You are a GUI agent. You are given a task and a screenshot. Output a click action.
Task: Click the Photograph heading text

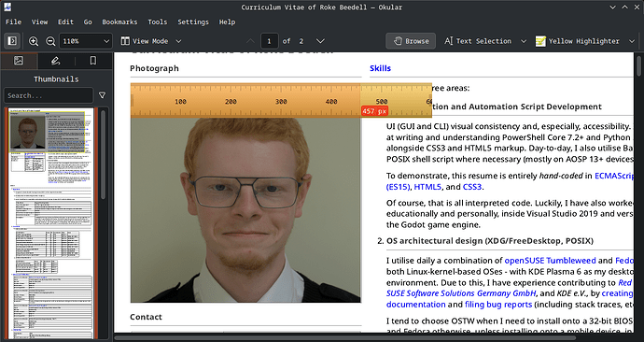click(x=154, y=68)
